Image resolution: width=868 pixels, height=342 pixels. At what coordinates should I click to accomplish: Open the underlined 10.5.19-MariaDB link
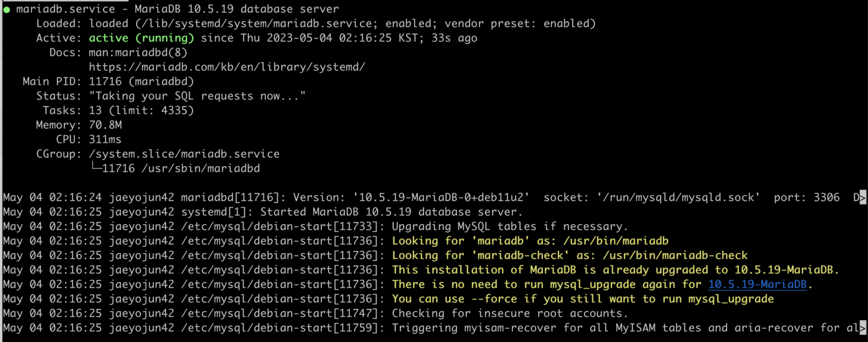(x=757, y=284)
